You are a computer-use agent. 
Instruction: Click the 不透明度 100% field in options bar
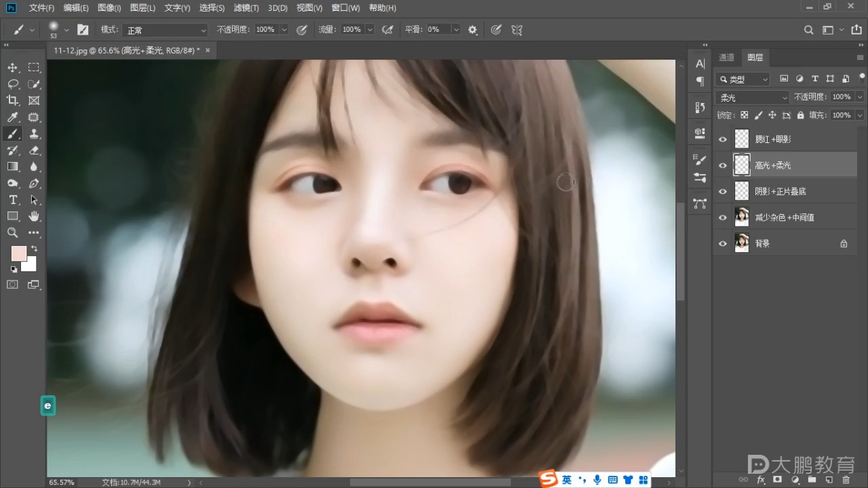(x=265, y=30)
